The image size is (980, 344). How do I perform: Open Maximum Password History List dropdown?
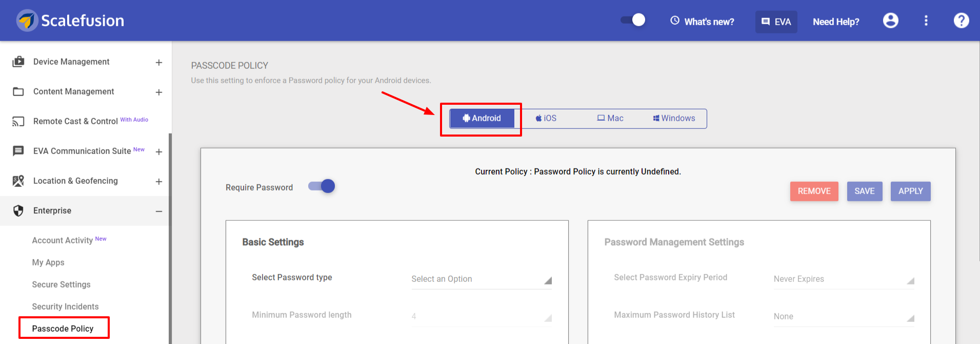[x=844, y=316]
